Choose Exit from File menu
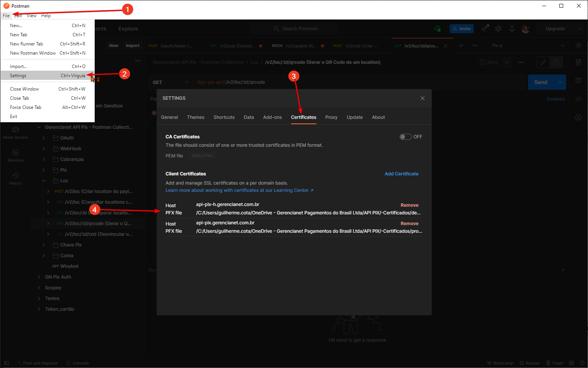Viewport: 588px width, 368px height. pos(47,117)
